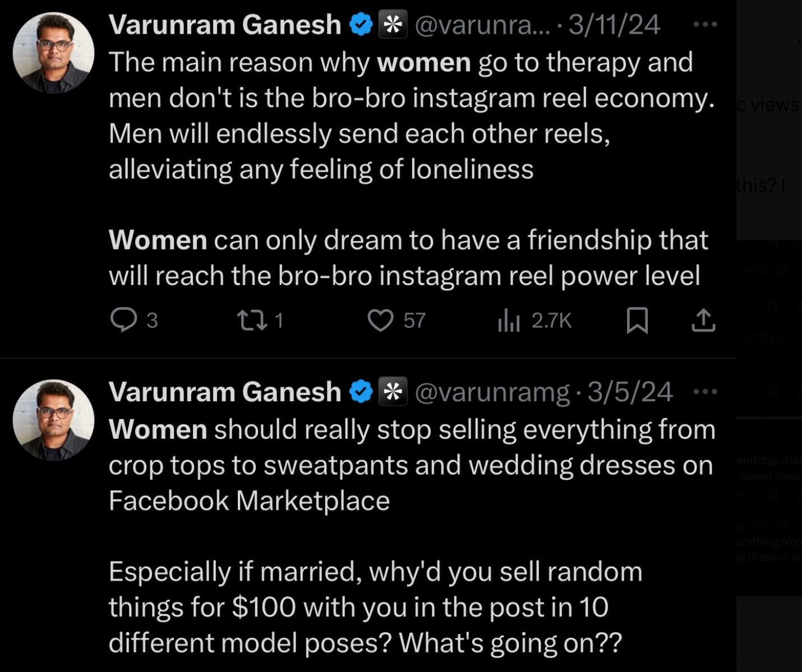Viewport: 802px width, 672px height.
Task: Open more options on the 3/5/24 tweet
Action: [706, 392]
